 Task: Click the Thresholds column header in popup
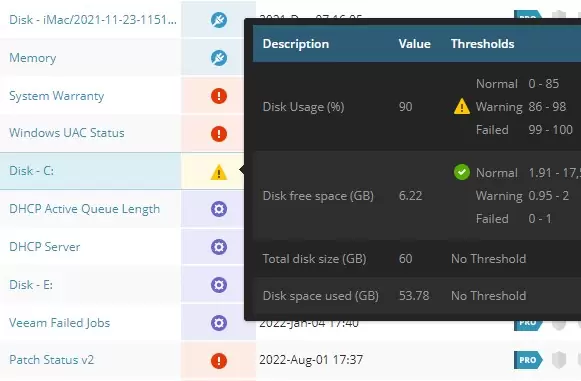(x=482, y=44)
